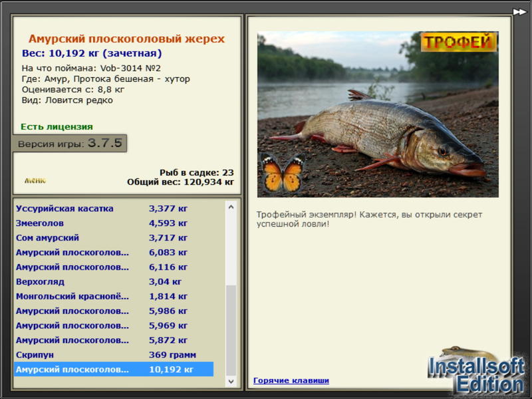Image resolution: width=532 pixels, height=399 pixels.
Task: Select Уссурийская касатка 3,377 кг row
Action: pos(114,208)
